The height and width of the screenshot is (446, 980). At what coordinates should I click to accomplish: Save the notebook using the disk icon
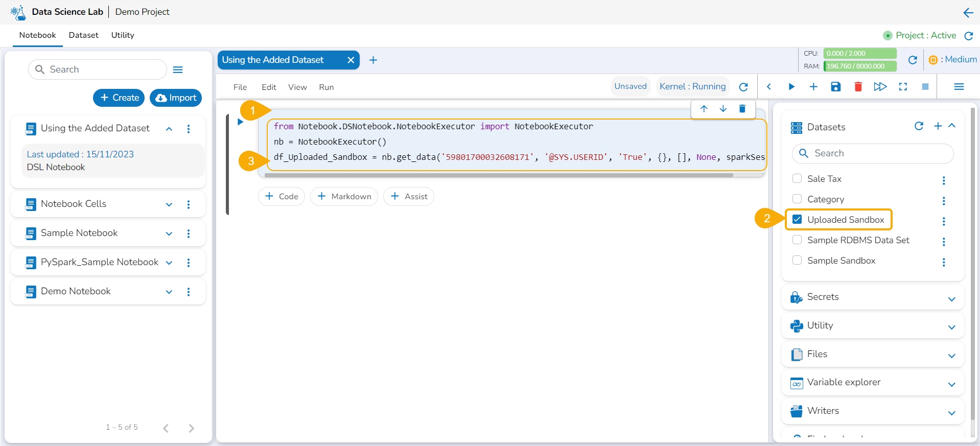835,87
